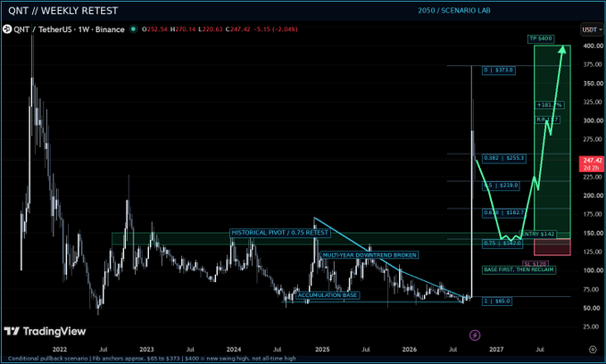Click the 0.382 | $255.3 fib label
Viewport: 606px width, 364px height.
[x=504, y=158]
